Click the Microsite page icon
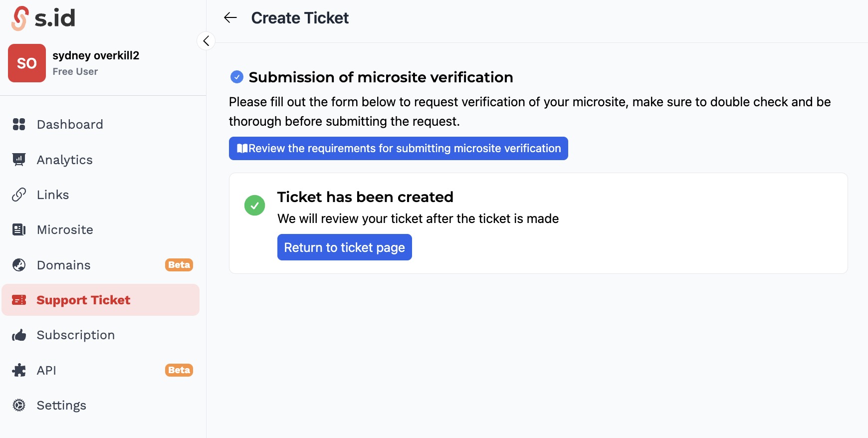Image resolution: width=868 pixels, height=438 pixels. coord(19,229)
